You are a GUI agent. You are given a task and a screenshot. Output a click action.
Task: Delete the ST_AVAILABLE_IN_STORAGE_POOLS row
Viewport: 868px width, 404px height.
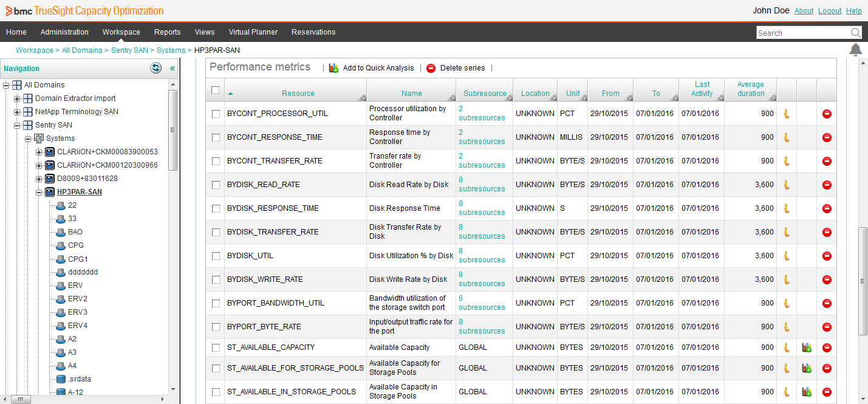827,392
